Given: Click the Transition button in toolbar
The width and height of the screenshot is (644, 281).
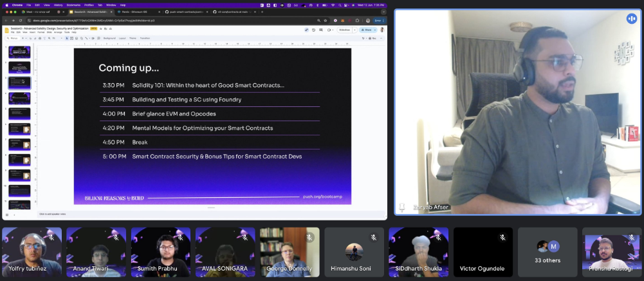Looking at the screenshot, I should tap(145, 38).
